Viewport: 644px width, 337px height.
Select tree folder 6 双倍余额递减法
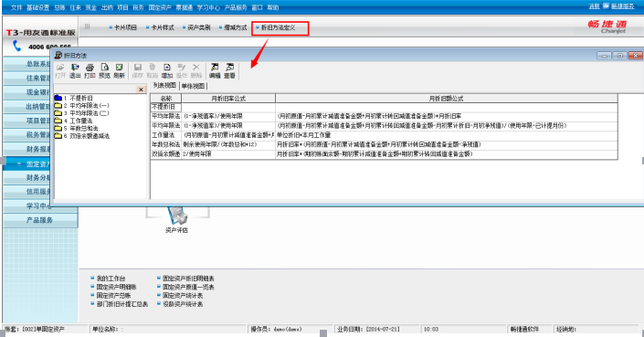coord(81,135)
